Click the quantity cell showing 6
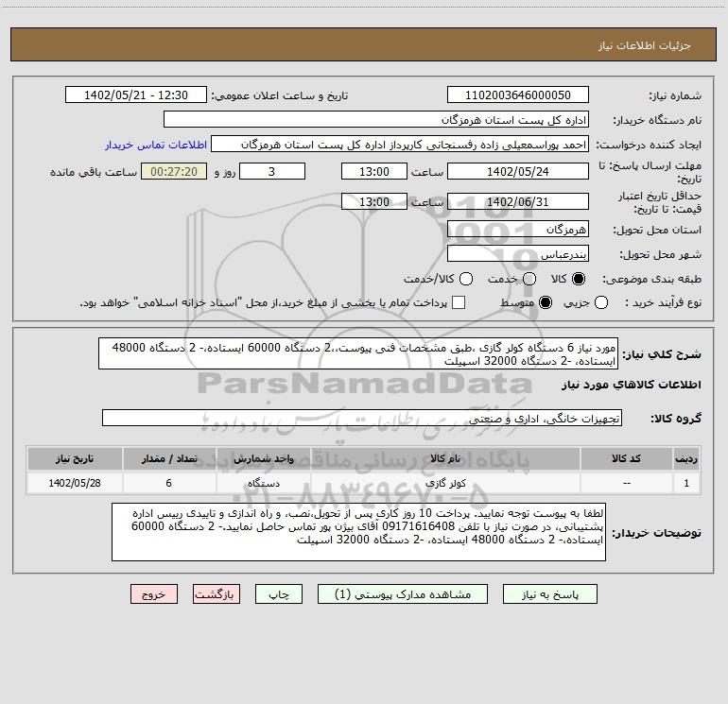 click(x=169, y=483)
